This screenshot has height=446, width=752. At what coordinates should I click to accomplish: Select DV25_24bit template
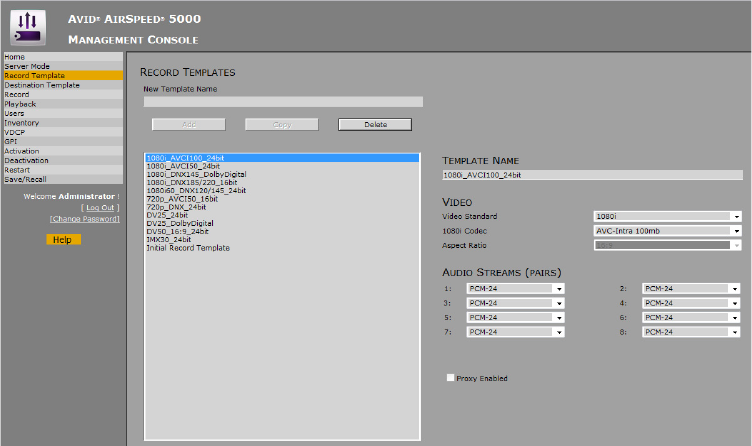pos(282,215)
